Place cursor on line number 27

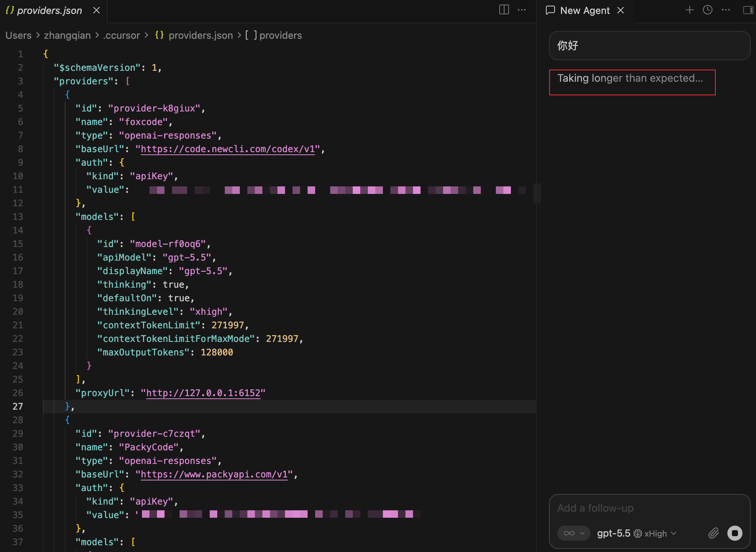tap(18, 406)
